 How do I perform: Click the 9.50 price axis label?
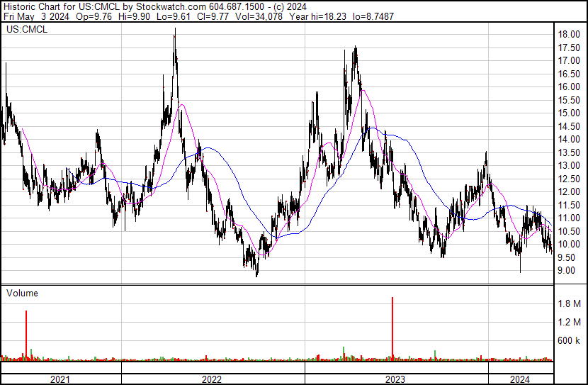pyautogui.click(x=566, y=258)
